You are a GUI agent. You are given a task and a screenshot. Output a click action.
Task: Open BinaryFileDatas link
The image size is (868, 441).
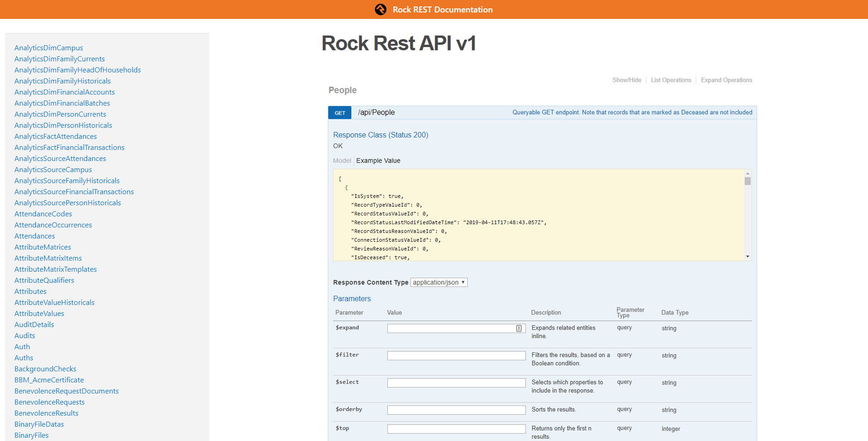point(39,424)
